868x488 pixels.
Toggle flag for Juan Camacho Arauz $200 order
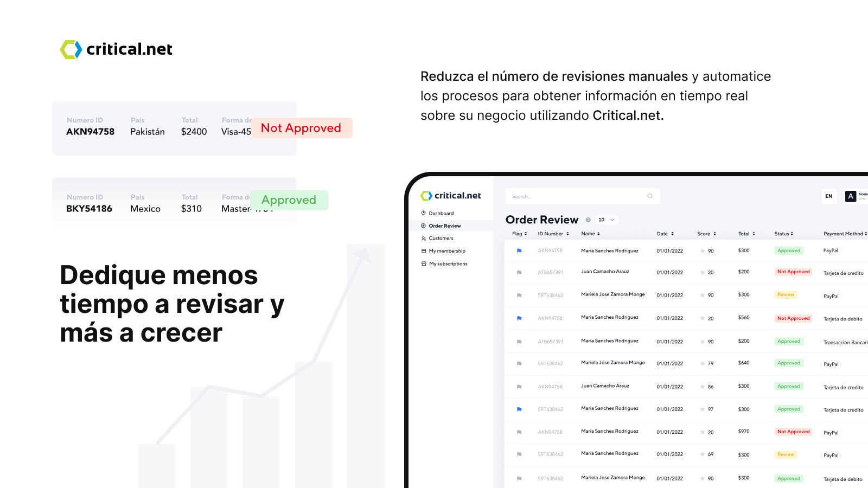[519, 272]
